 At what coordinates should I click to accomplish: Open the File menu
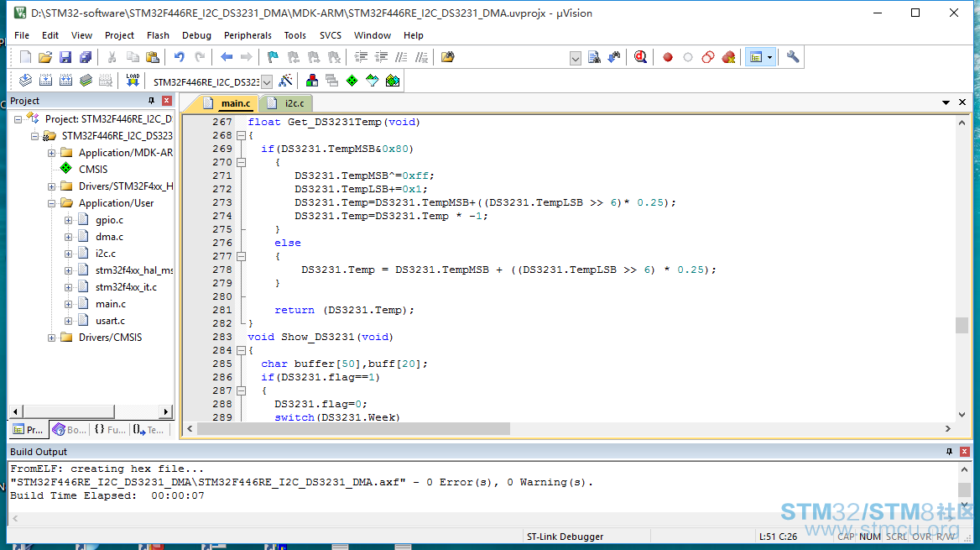(22, 35)
